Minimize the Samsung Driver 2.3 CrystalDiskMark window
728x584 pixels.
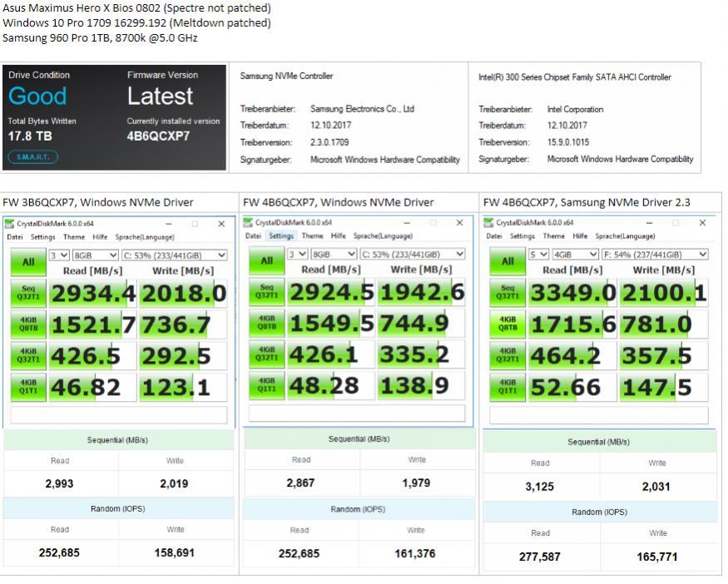click(x=650, y=223)
